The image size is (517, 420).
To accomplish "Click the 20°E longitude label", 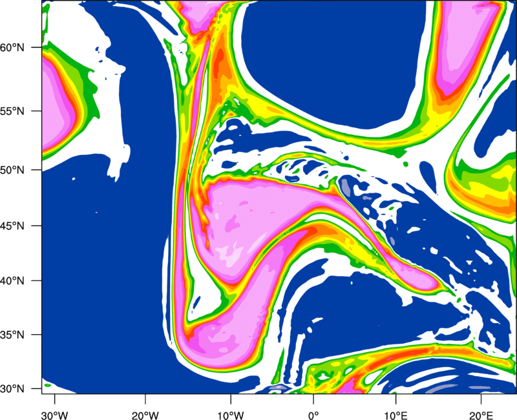I will tap(481, 415).
